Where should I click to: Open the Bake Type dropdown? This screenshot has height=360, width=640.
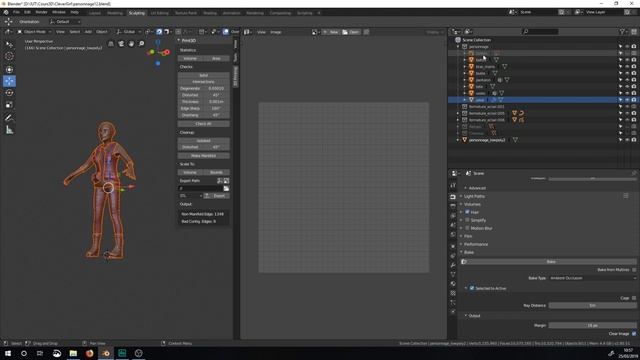[x=593, y=278]
